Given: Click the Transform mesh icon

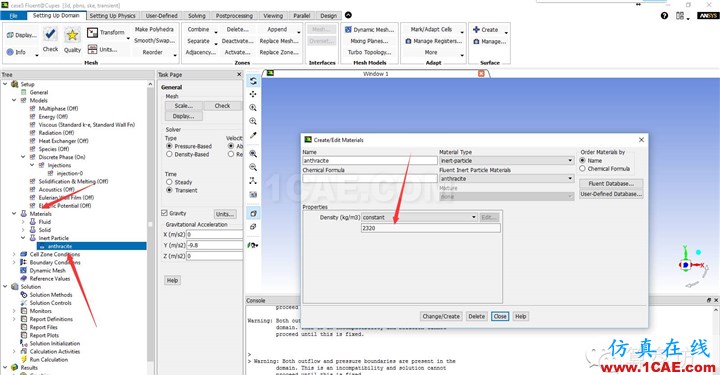Looking at the screenshot, I should 92,32.
